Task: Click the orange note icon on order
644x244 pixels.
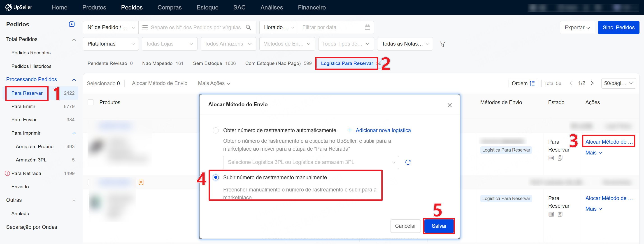Action: click(x=141, y=182)
